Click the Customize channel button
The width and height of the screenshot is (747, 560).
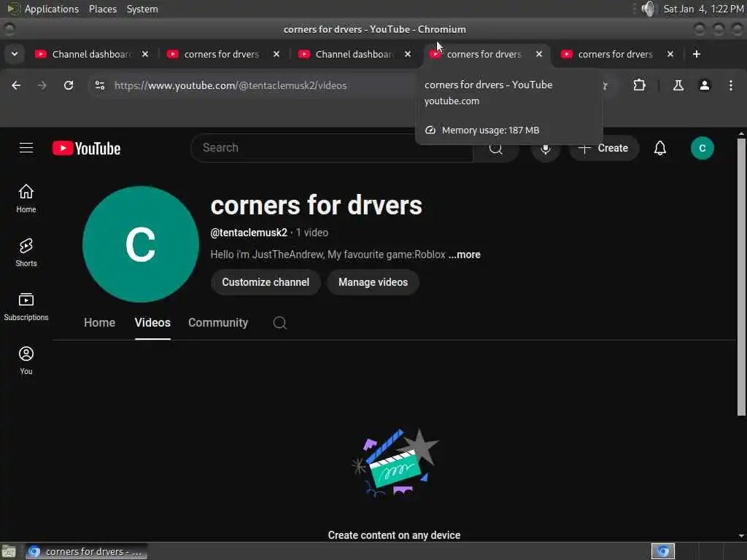[x=266, y=282]
